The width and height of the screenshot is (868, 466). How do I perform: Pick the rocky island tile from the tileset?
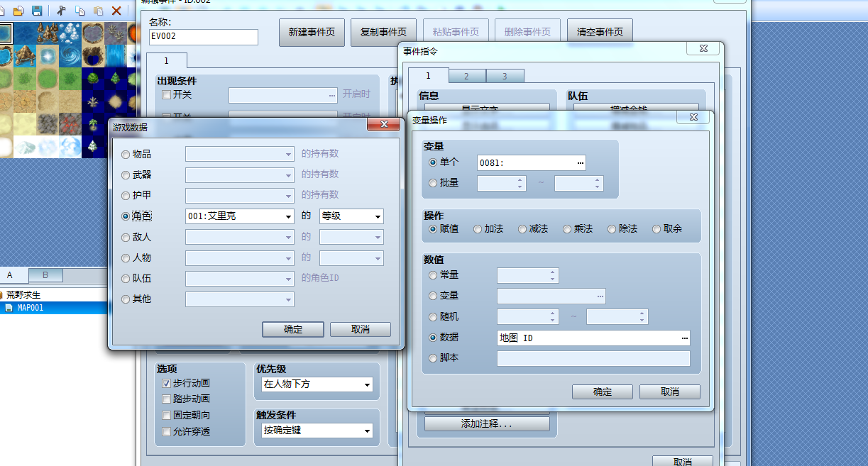pyautogui.click(x=25, y=55)
